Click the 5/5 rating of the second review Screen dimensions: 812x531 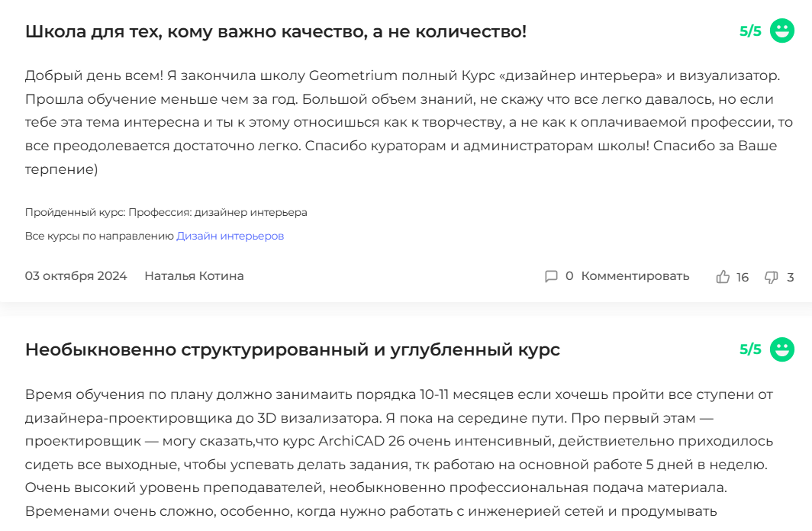point(750,349)
